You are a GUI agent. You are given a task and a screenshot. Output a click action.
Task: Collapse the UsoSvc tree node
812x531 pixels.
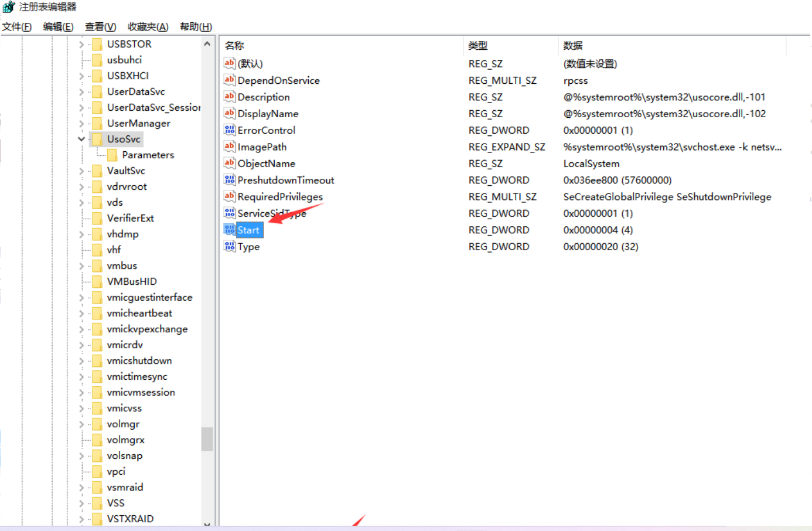tap(81, 139)
